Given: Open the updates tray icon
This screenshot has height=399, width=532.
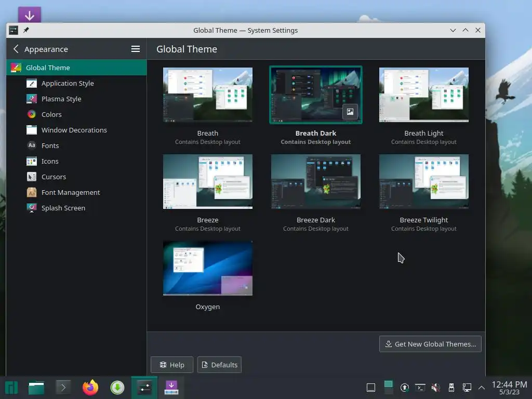Looking at the screenshot, I should [x=404, y=388].
